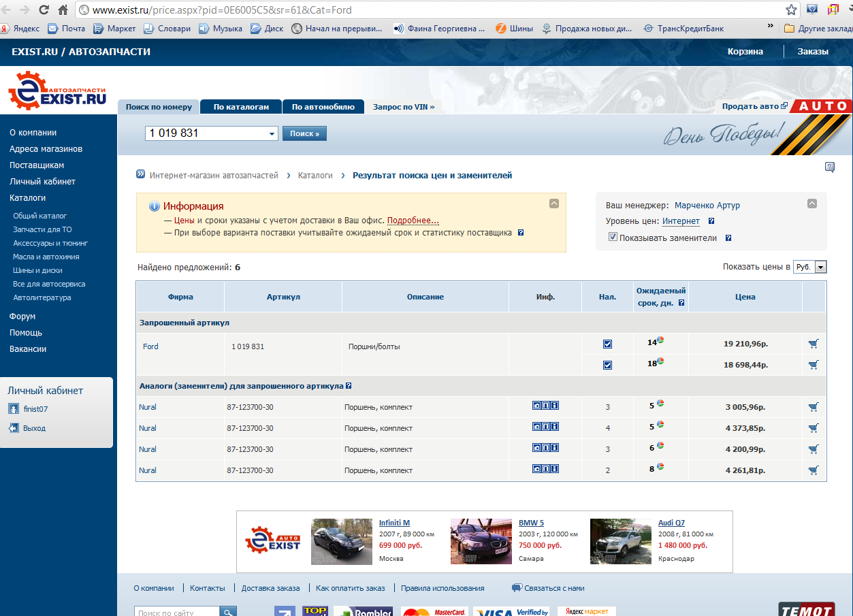Add Nural 3 005,96р. offer to cart

click(814, 407)
